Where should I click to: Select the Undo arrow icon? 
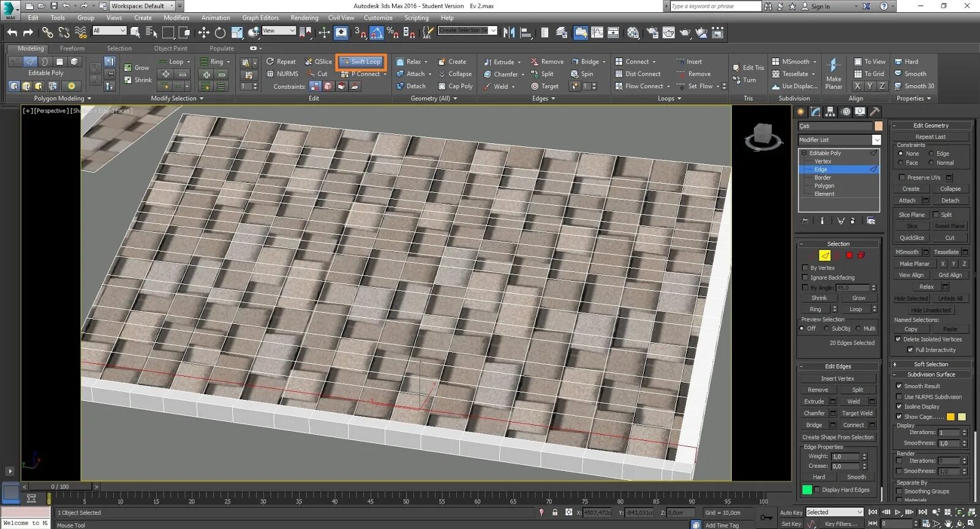12,32
